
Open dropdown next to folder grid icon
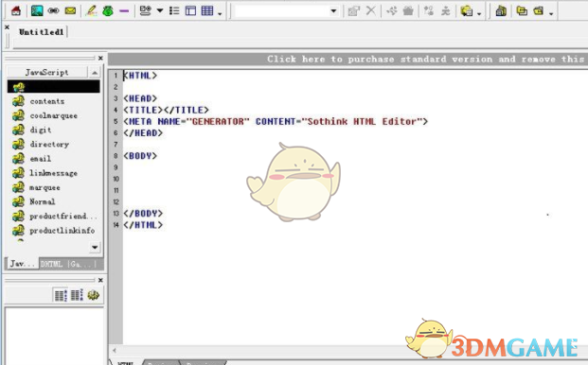coord(479,14)
